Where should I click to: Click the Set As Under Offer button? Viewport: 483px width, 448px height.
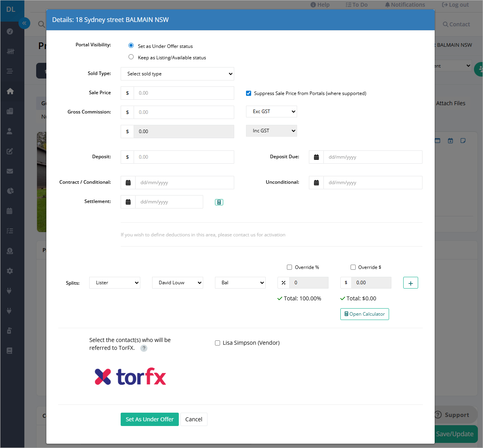150,419
